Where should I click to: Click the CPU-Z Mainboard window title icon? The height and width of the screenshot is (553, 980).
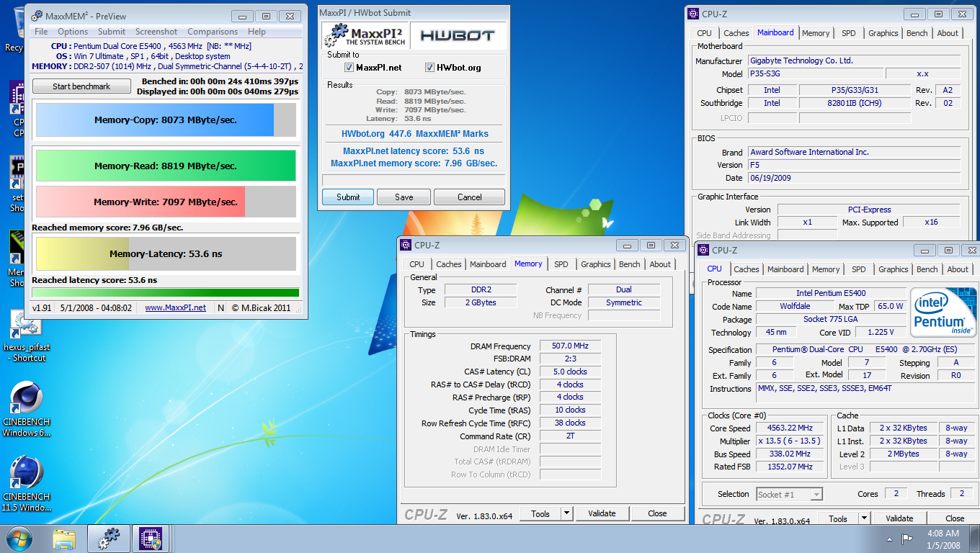tap(693, 13)
